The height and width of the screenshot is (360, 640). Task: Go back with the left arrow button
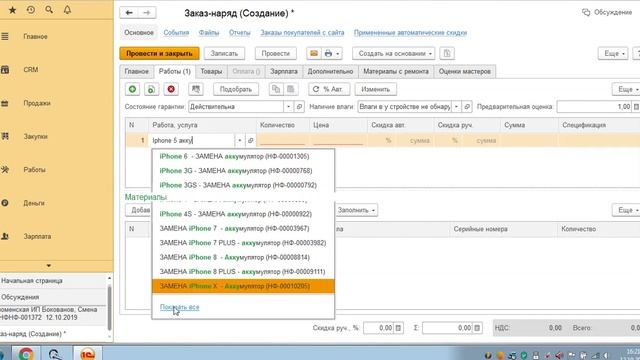pyautogui.click(x=129, y=13)
